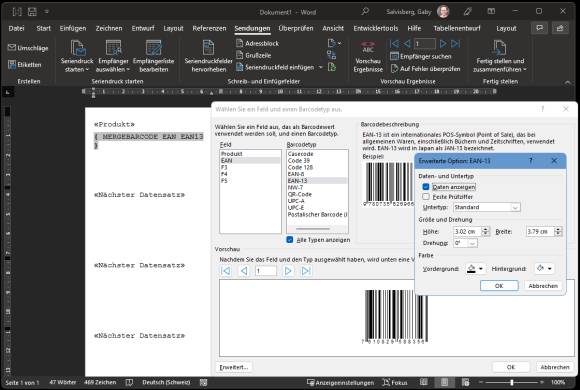Open Hintergrund color dropdown arrow

(x=550, y=269)
